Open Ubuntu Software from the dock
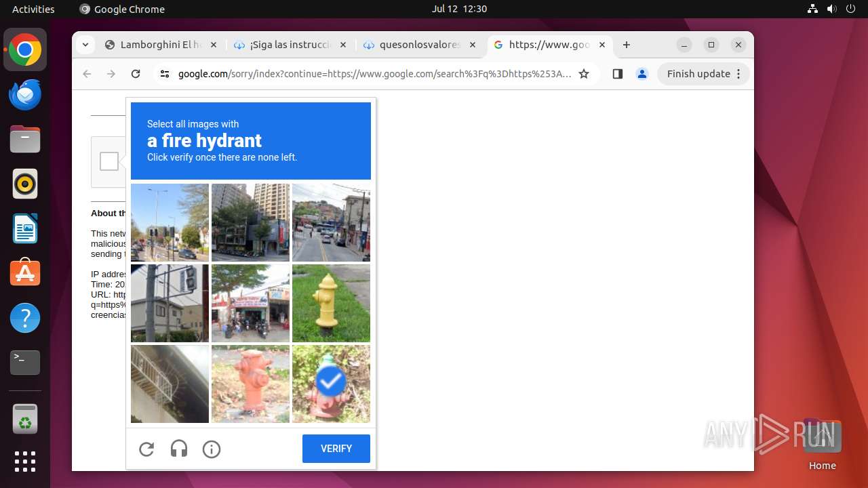This screenshot has height=488, width=868. 25,273
